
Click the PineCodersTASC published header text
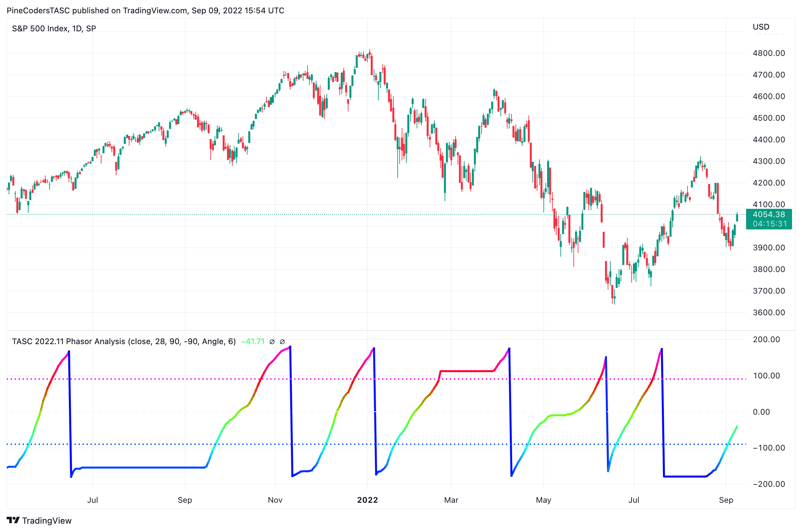[x=145, y=11]
